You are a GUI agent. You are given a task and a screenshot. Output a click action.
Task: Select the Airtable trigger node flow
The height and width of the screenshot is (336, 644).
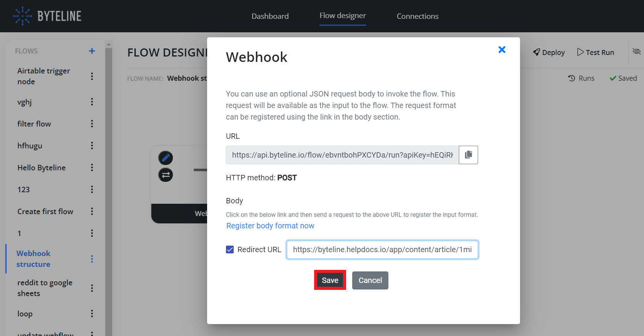coord(43,76)
